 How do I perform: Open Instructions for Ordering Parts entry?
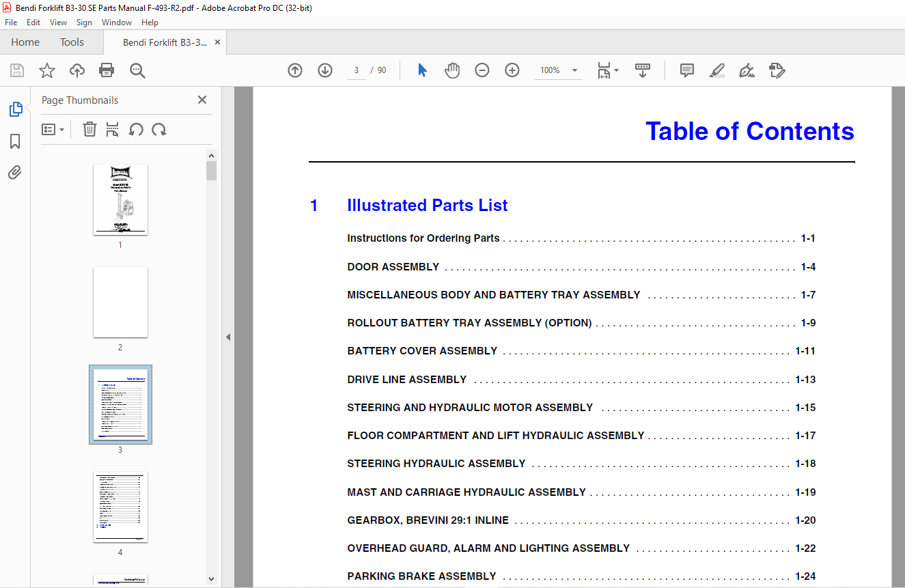pos(581,238)
